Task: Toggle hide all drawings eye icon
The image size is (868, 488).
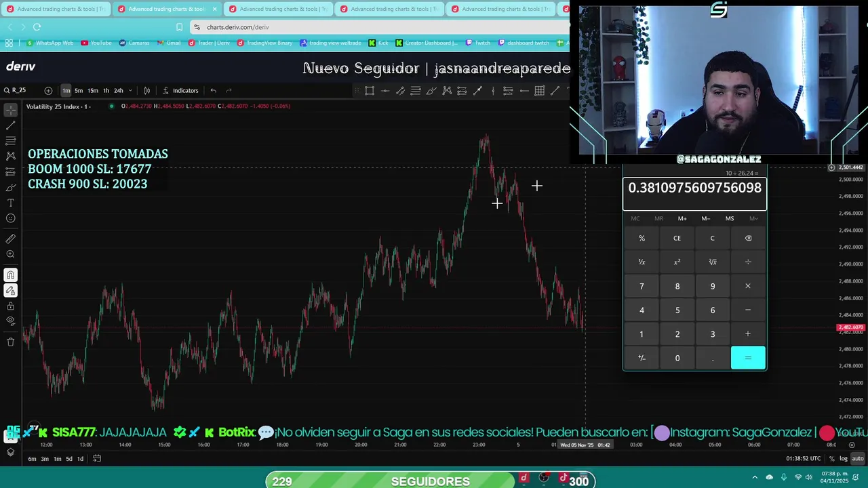Action: point(10,321)
